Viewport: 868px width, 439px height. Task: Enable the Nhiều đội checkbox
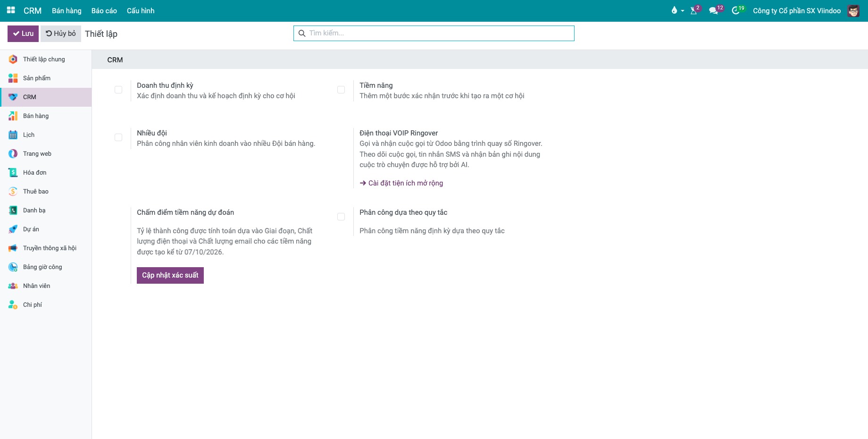(x=118, y=137)
